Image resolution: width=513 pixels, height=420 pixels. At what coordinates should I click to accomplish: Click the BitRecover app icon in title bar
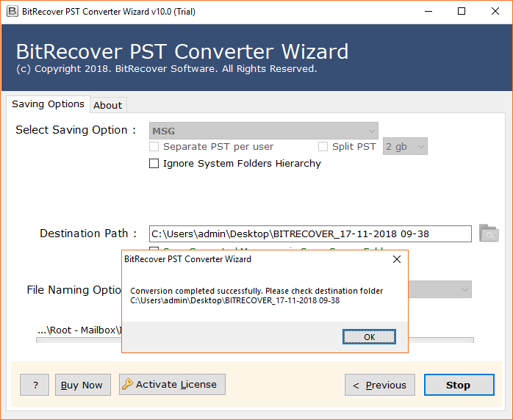pyautogui.click(x=12, y=12)
